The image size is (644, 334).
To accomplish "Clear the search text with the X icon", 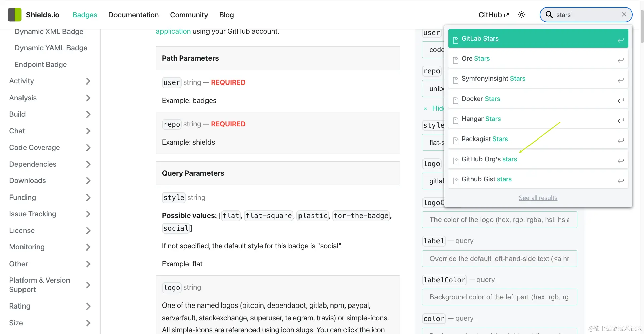I will coord(624,14).
